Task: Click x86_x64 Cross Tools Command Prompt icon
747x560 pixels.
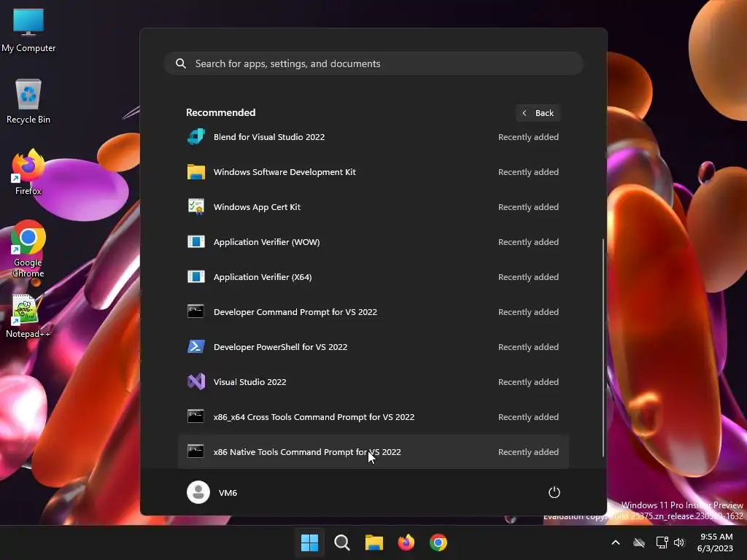Action: coord(196,416)
